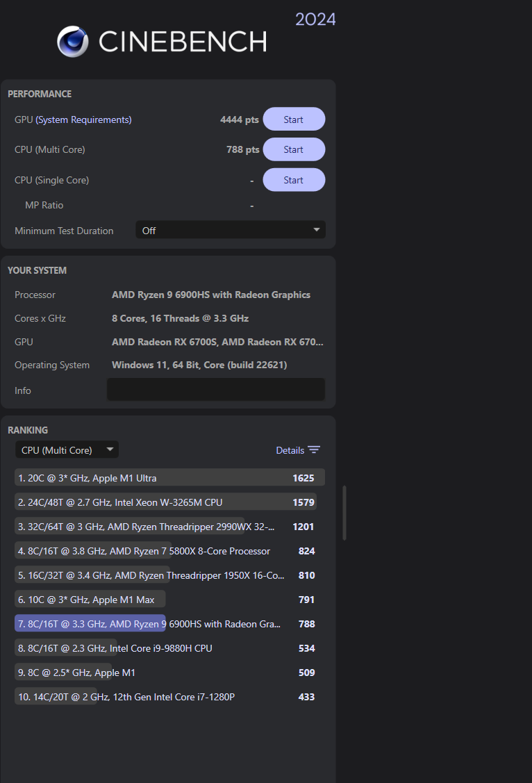Select the Ryzen 7 5800X ranking row
This screenshot has height=783, width=532.
click(169, 551)
